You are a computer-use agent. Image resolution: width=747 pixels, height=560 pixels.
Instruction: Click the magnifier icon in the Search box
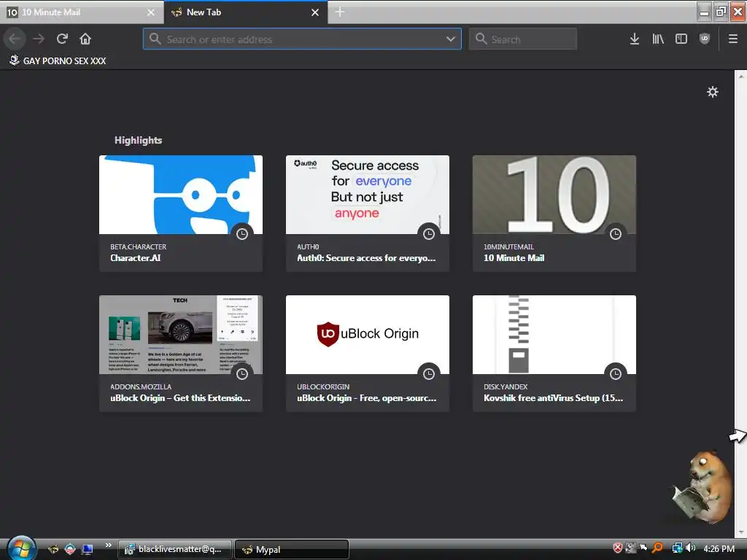point(481,39)
